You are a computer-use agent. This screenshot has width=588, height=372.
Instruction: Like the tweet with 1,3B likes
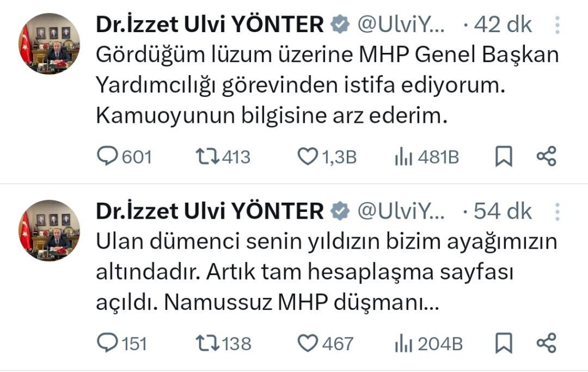click(308, 157)
